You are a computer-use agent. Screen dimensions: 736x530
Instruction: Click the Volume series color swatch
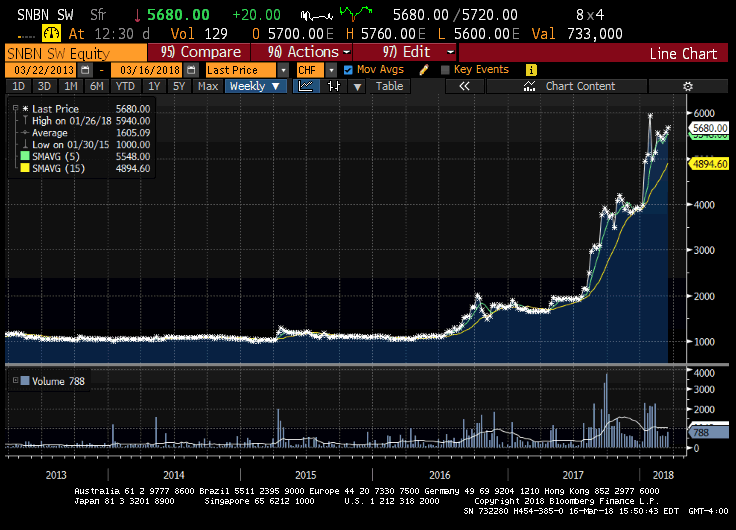[25, 381]
